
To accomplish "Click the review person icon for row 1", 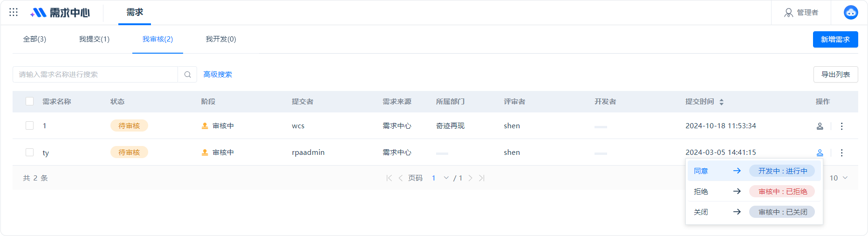I will 820,126.
